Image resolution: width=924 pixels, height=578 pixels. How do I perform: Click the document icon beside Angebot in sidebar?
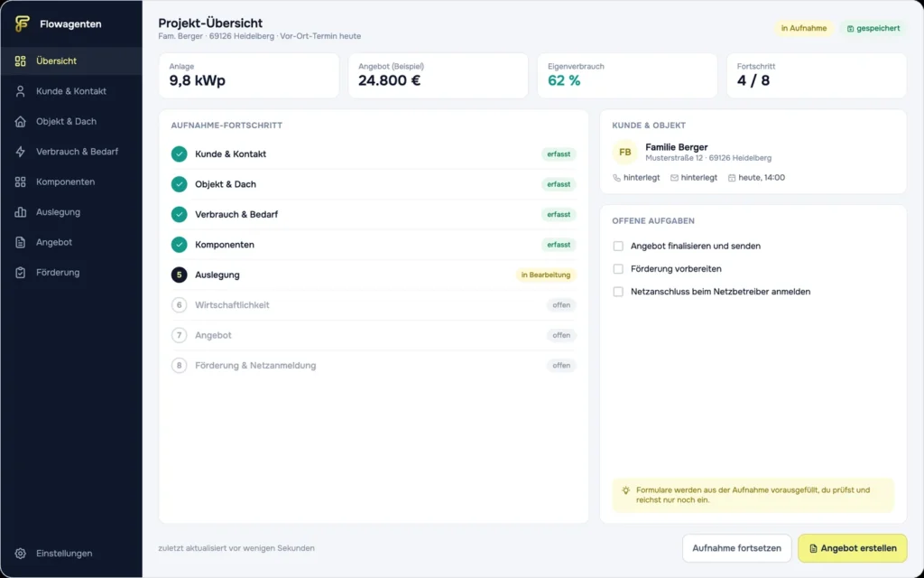(21, 242)
